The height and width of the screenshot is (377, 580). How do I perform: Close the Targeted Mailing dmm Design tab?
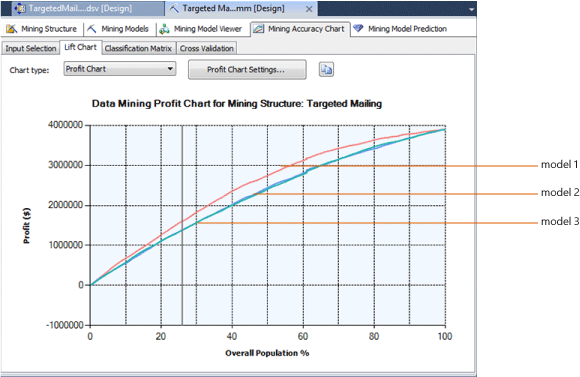309,9
